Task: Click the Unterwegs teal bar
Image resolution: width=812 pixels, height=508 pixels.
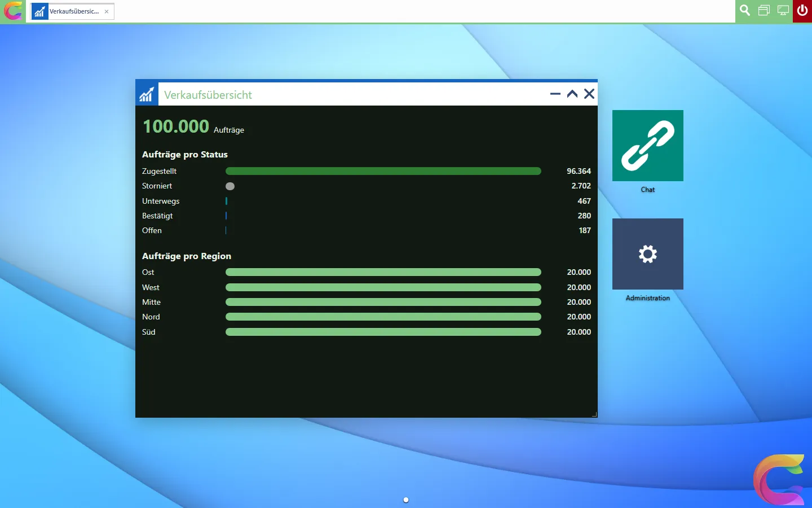Action: coord(226,201)
